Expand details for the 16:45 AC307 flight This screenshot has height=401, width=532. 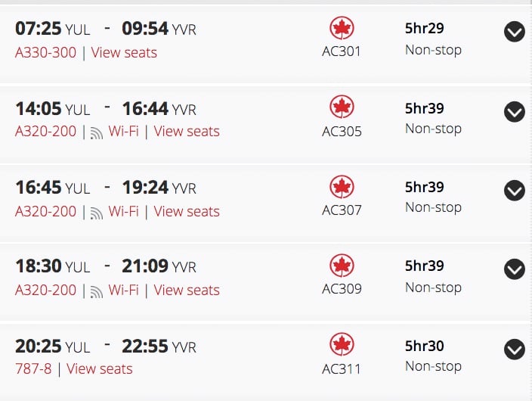point(515,191)
